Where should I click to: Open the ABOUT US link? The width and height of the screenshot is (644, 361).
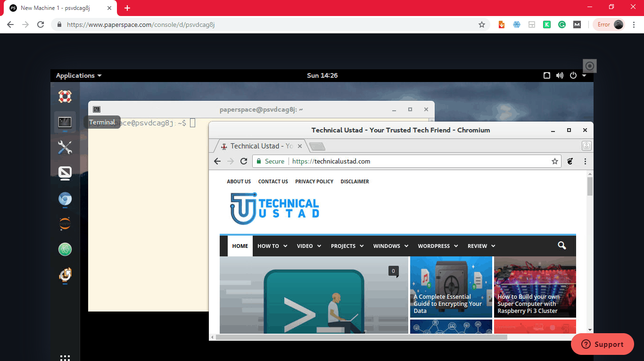tap(239, 181)
